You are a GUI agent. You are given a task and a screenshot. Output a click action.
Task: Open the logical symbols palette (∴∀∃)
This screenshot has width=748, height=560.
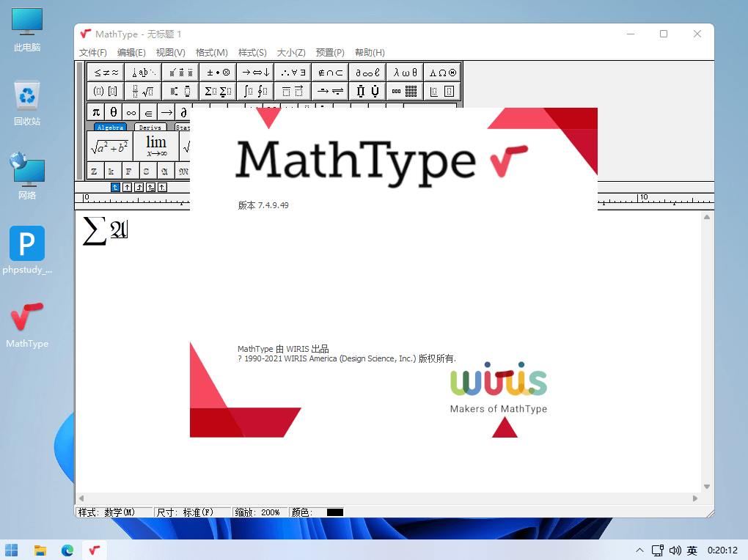293,73
